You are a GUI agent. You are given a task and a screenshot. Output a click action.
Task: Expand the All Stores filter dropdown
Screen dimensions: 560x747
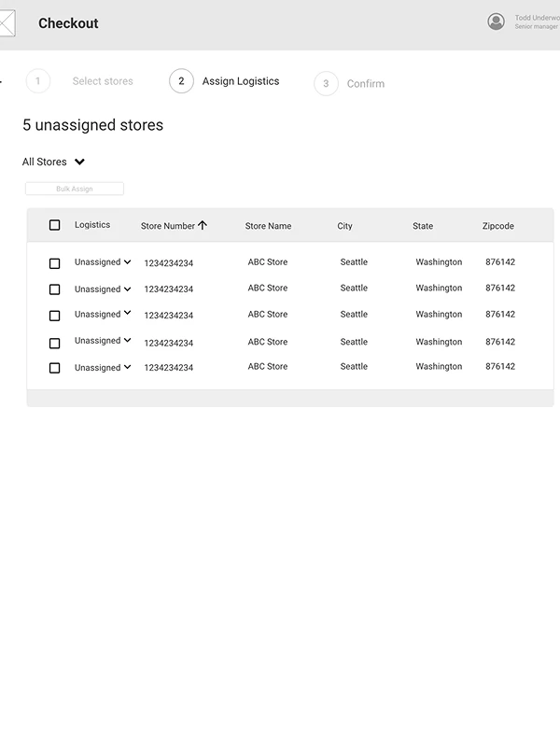click(53, 162)
